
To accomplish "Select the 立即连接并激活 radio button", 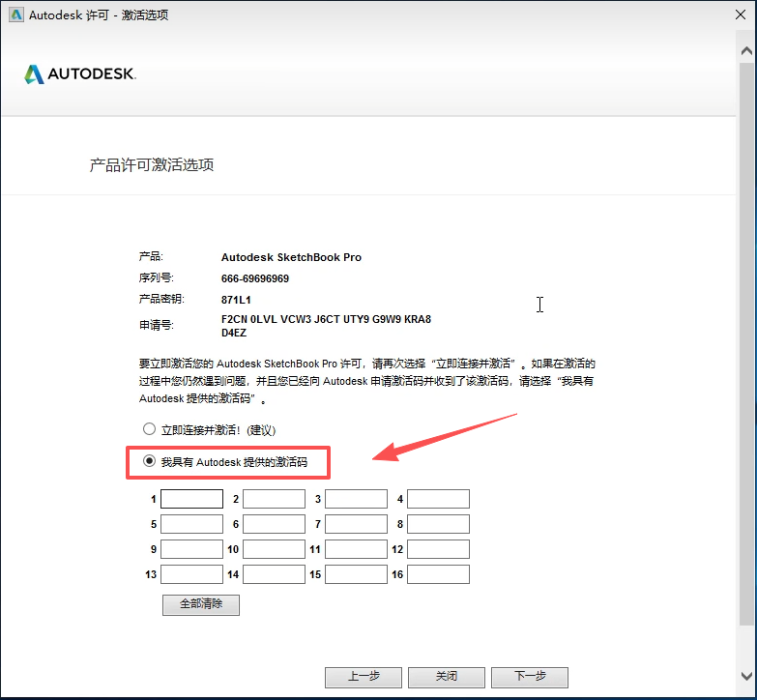I will point(149,428).
